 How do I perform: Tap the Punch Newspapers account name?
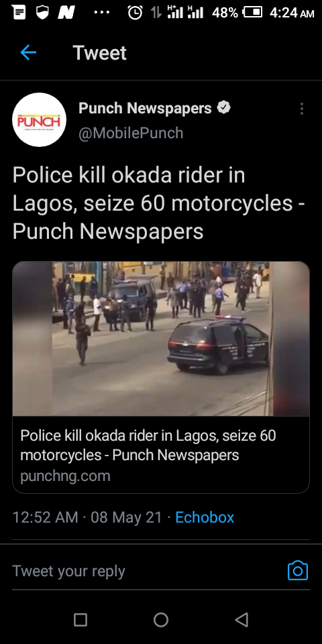click(145, 108)
